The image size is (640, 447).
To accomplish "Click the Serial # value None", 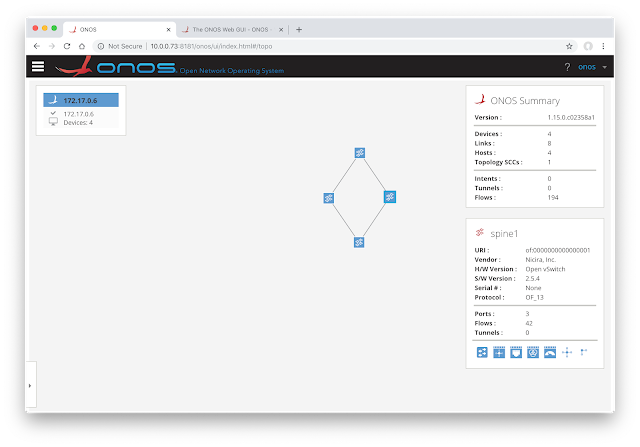I will click(x=533, y=288).
